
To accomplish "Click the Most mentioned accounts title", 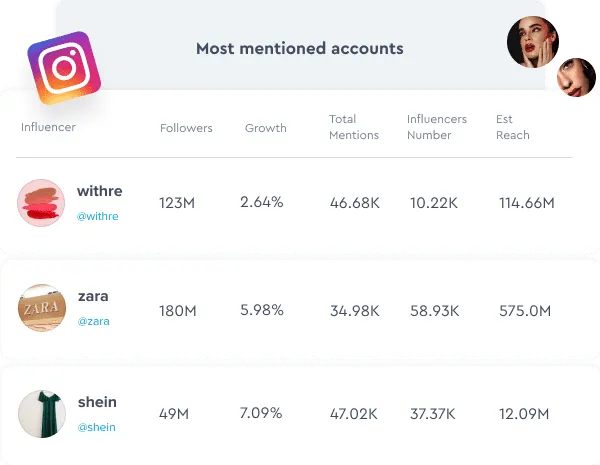I will [300, 49].
